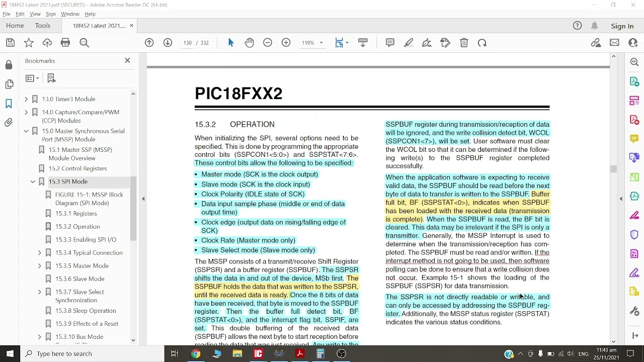
Task: Switch to the Tools tab
Action: (x=43, y=26)
